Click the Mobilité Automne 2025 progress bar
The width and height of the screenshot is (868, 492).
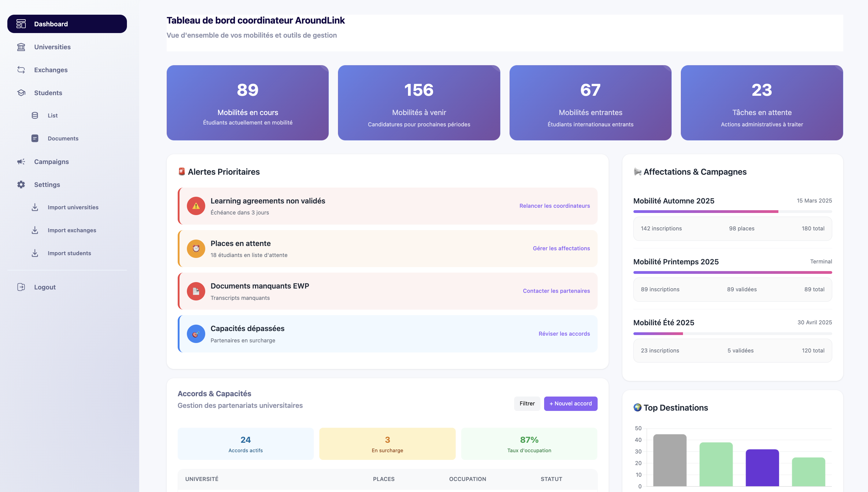click(732, 211)
